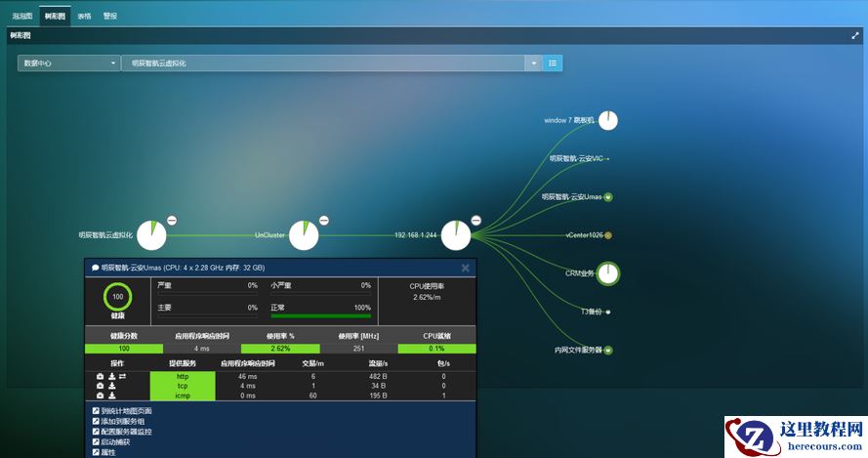This screenshot has width=868, height=458.
Task: Click camera capture icon in http row
Action: click(x=101, y=377)
